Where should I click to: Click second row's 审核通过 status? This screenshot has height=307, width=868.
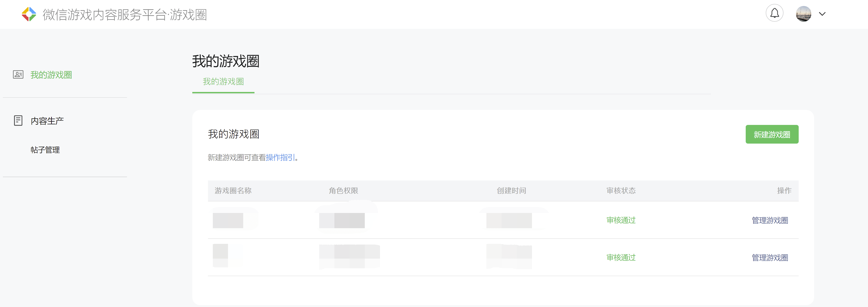[x=621, y=258]
